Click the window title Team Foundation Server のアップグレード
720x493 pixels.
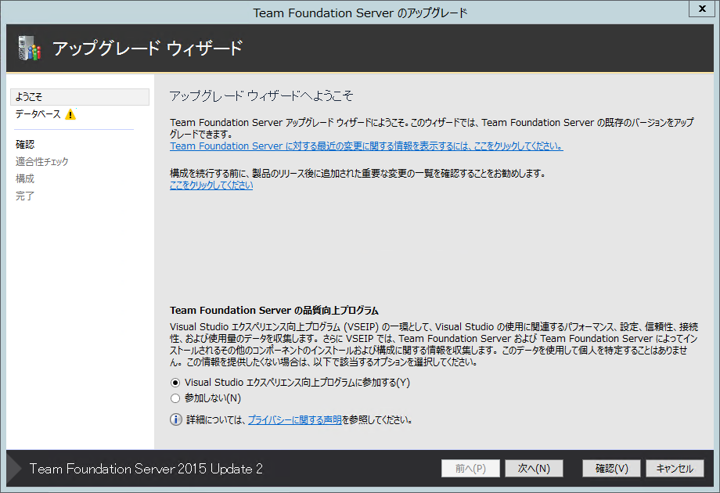pyautogui.click(x=360, y=12)
